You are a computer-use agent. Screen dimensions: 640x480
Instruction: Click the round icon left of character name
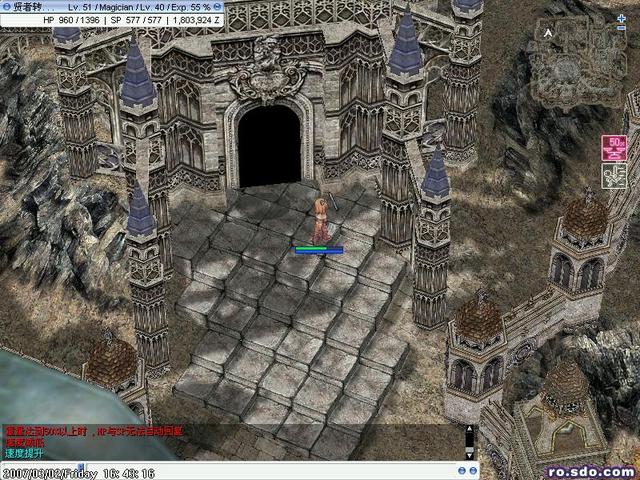point(6,6)
